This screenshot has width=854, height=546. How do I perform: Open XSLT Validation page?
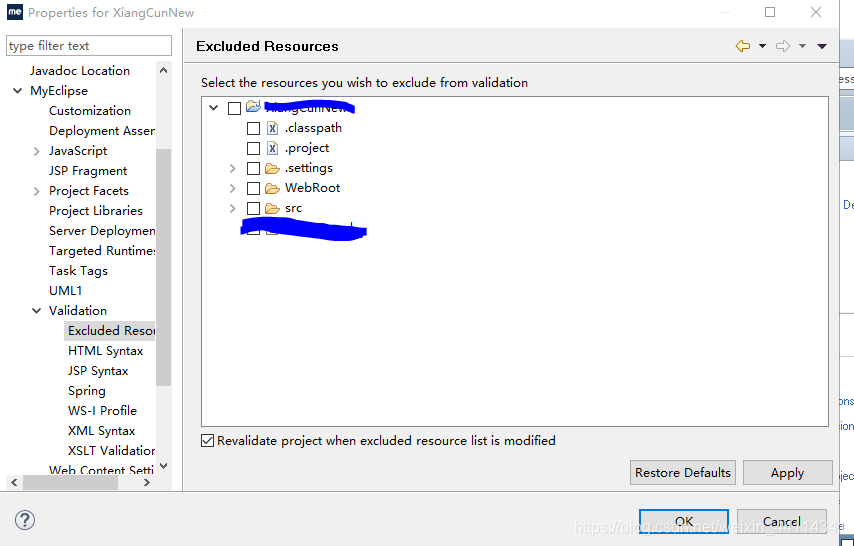click(111, 451)
